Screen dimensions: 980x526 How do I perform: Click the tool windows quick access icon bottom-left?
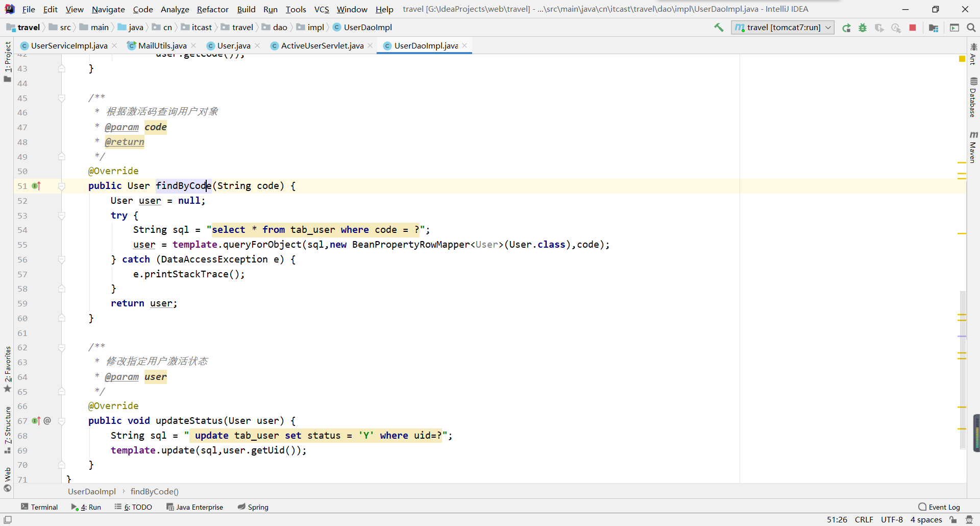point(8,519)
